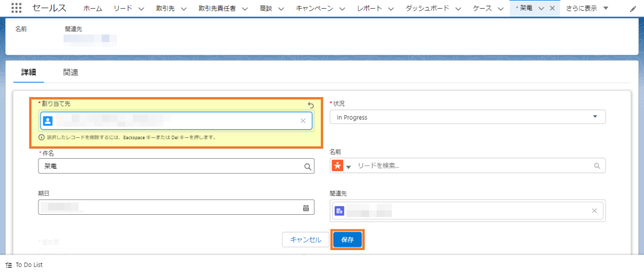644x274 pixels.
Task: Click the キャンセル button
Action: pos(306,240)
